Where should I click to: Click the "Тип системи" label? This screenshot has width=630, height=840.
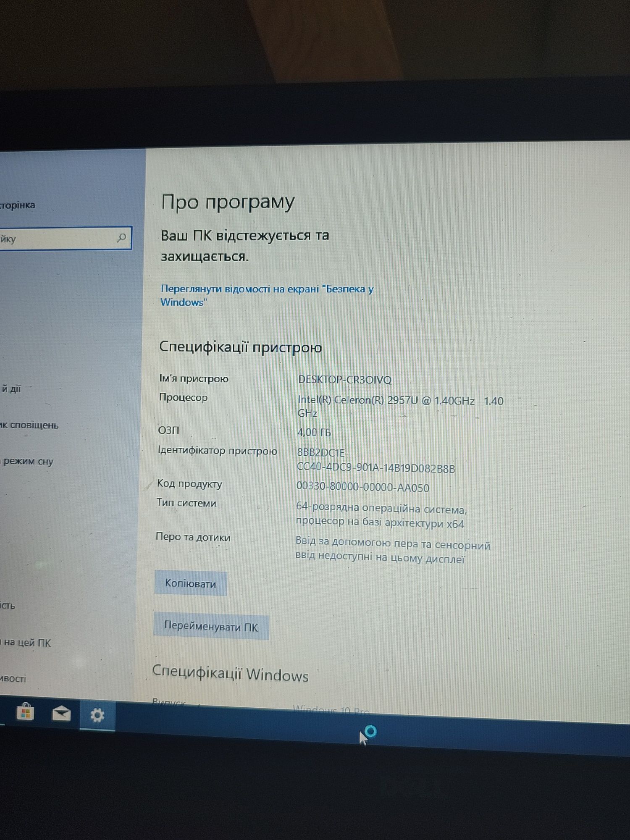(x=186, y=503)
